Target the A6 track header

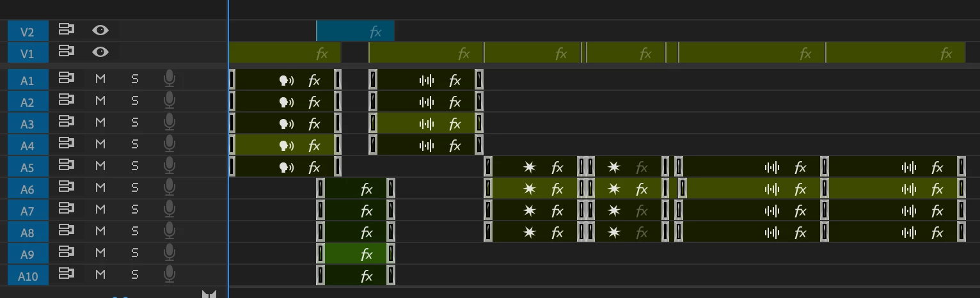(x=28, y=189)
